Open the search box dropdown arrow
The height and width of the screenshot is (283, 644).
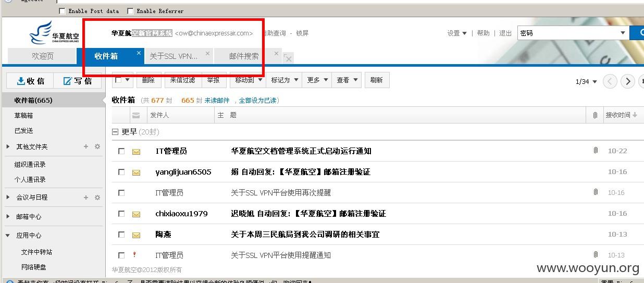click(x=623, y=33)
